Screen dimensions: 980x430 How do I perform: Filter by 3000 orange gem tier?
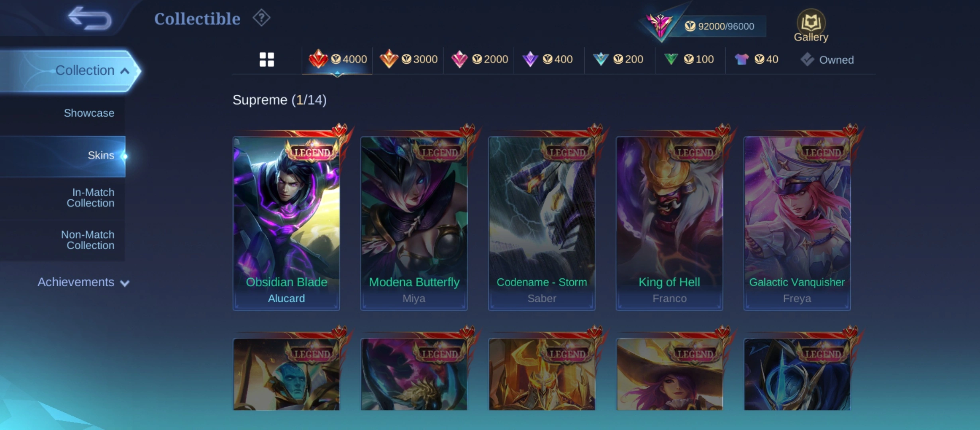click(x=408, y=60)
